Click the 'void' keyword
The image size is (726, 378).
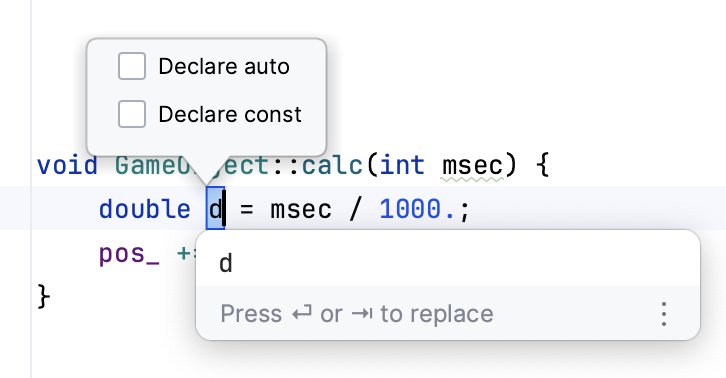coord(67,165)
